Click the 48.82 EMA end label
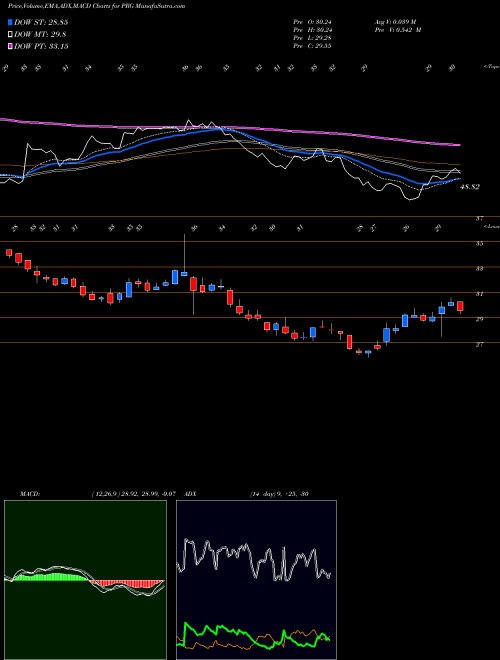 (x=470, y=187)
